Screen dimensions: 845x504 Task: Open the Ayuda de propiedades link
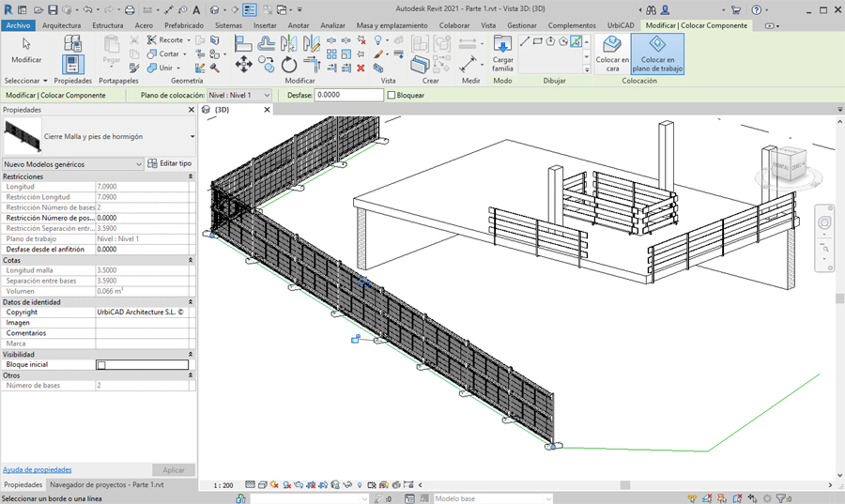38,469
